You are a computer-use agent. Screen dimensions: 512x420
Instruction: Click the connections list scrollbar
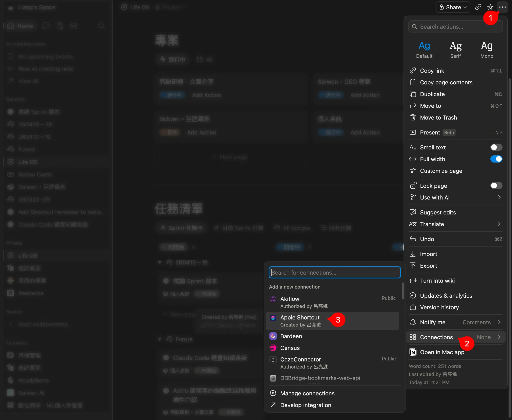[x=403, y=291]
